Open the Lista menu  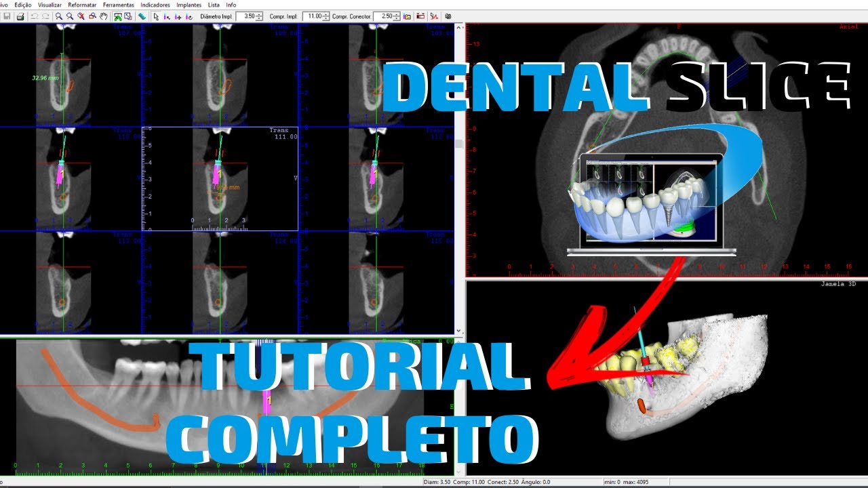[214, 5]
